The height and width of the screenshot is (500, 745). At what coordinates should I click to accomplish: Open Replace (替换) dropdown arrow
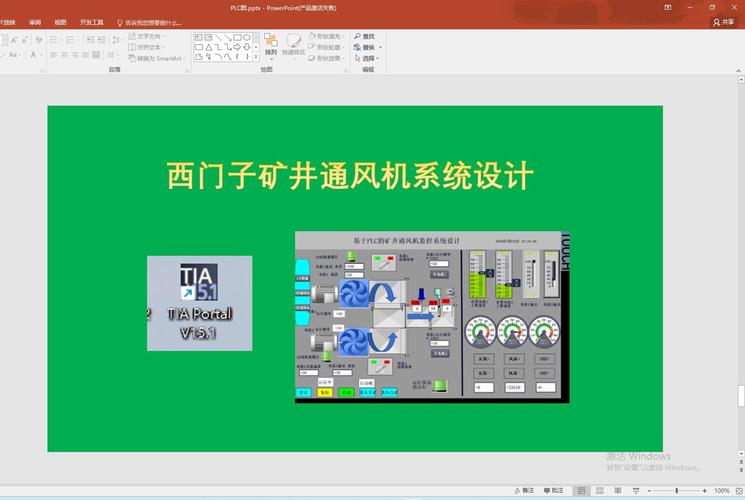[x=380, y=47]
